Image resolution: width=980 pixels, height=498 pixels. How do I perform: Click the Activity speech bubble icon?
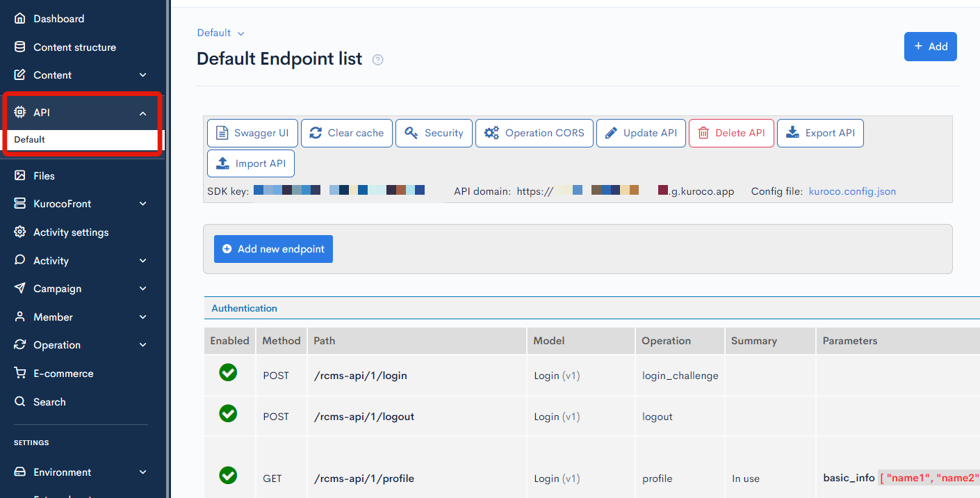click(x=20, y=261)
